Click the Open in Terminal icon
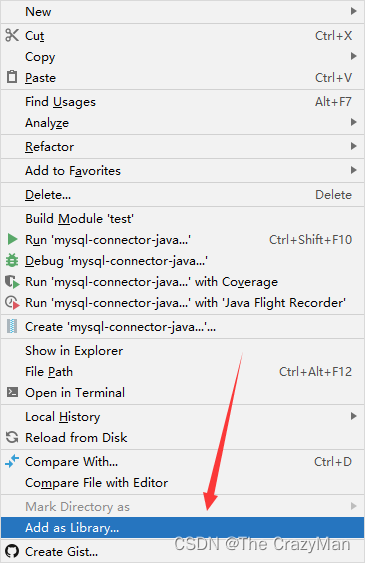 point(12,392)
